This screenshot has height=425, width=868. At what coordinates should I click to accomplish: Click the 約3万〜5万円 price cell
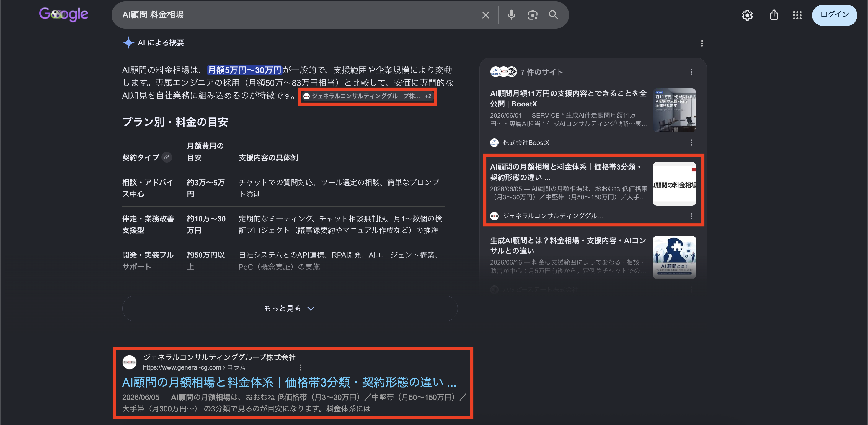205,188
